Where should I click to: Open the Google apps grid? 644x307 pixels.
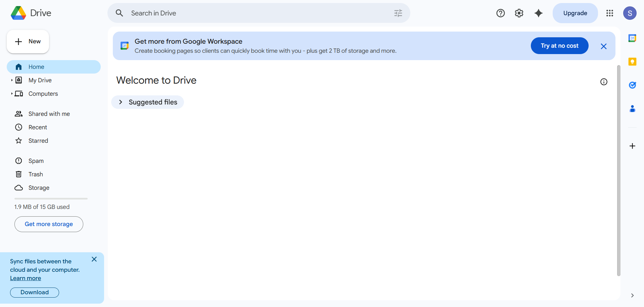609,13
